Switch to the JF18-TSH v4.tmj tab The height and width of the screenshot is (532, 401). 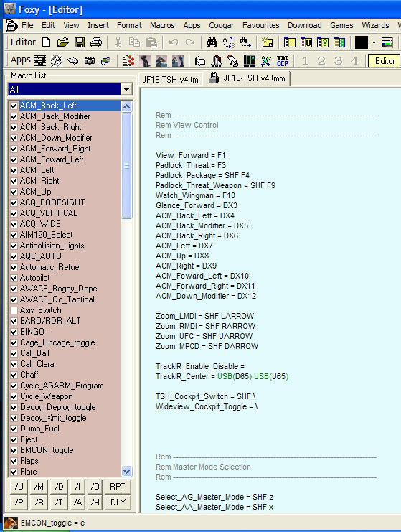click(x=171, y=80)
